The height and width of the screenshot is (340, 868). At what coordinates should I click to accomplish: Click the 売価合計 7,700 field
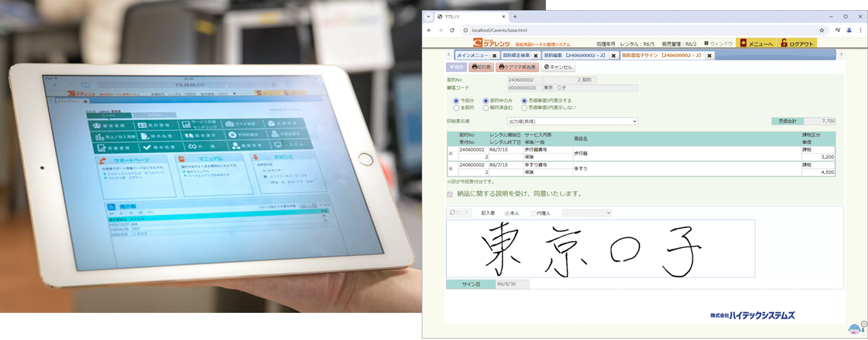point(820,121)
